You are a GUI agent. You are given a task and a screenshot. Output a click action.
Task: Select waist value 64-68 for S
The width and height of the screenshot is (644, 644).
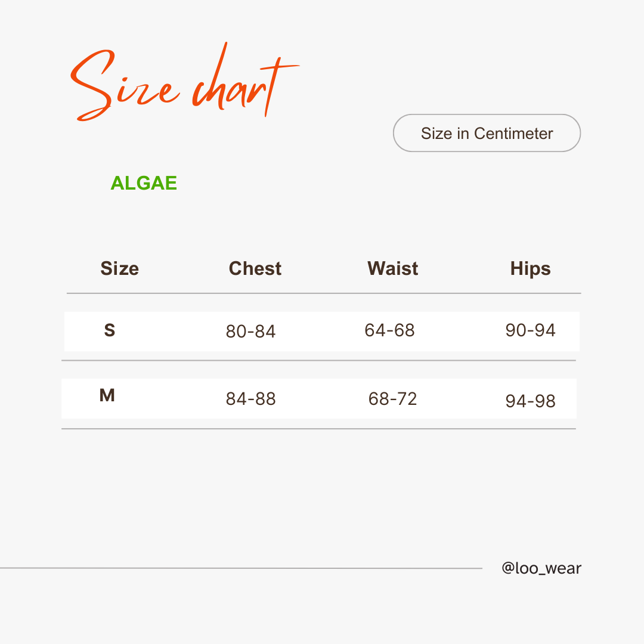(x=389, y=330)
